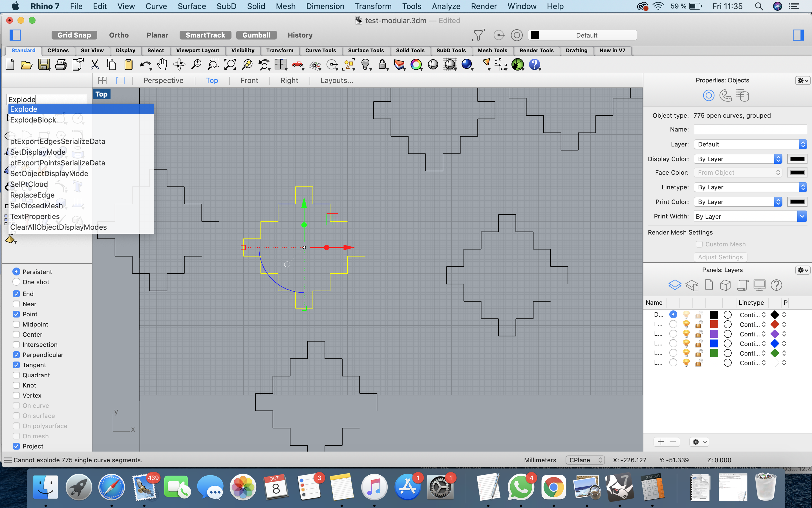Image resolution: width=812 pixels, height=508 pixels.
Task: Click the Zoom selected icon
Action: click(247, 64)
